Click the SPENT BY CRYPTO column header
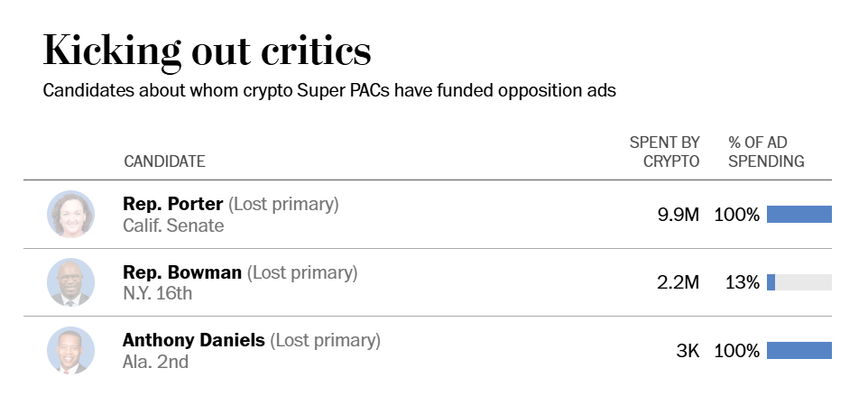868x405 pixels. 666,152
